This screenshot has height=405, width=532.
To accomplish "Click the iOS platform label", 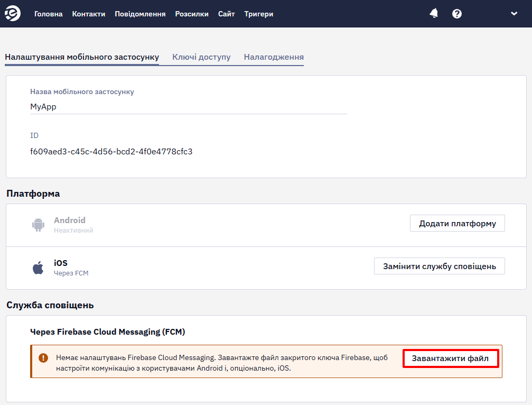I will point(61,263).
